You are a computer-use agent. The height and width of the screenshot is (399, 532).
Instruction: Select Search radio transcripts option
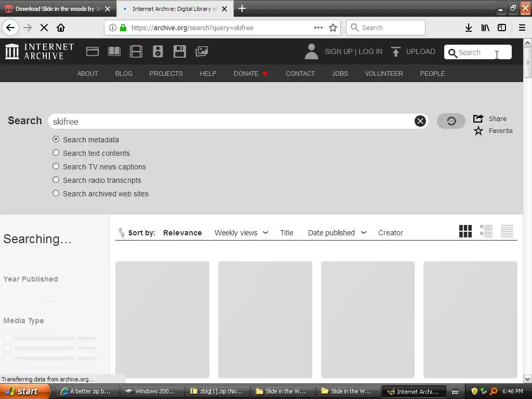56,180
